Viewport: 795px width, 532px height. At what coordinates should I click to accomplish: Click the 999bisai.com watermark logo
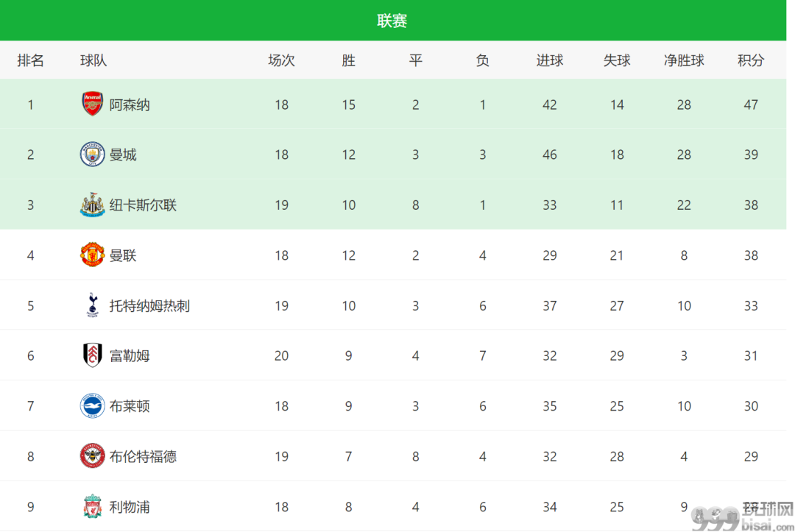pyautogui.click(x=742, y=517)
